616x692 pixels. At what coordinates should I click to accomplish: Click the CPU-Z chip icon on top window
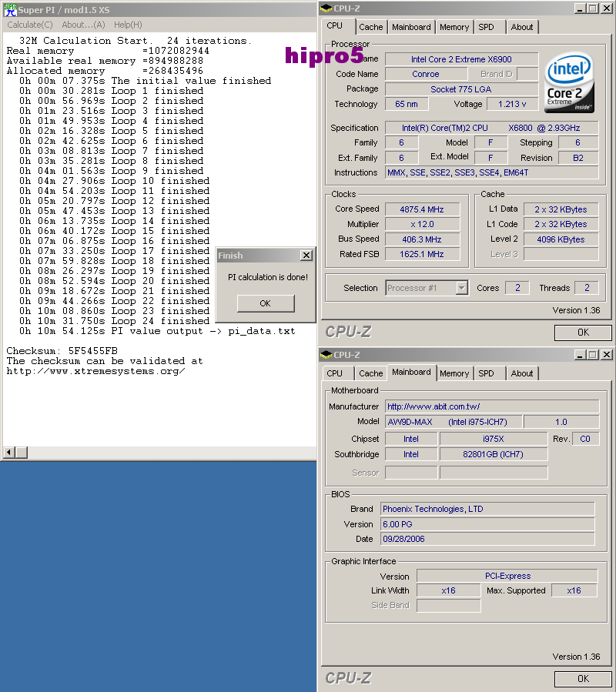pos(326,8)
